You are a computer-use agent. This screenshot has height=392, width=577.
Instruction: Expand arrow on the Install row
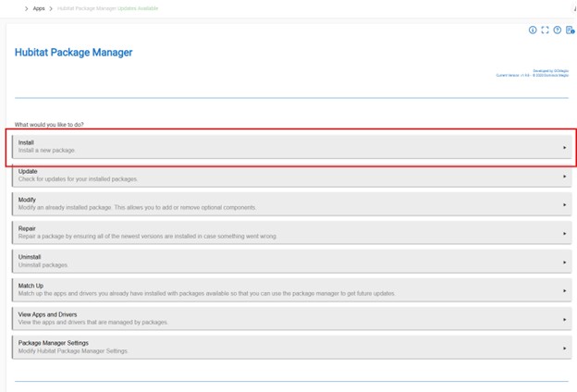[564, 148]
